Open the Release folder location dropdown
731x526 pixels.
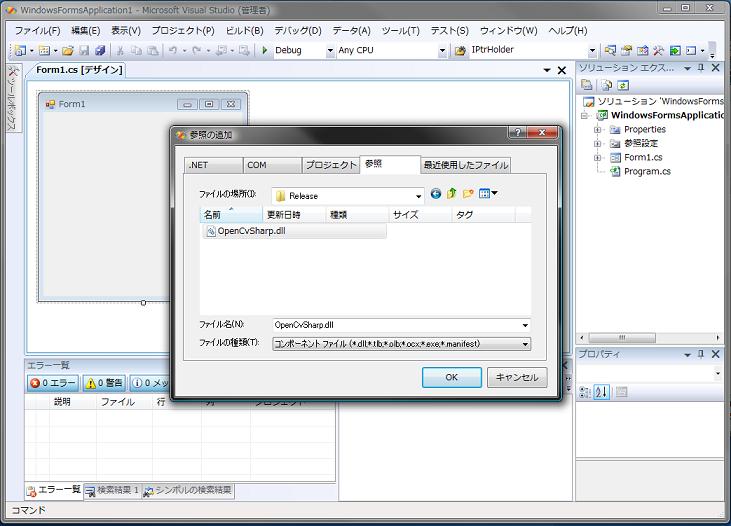coord(418,196)
